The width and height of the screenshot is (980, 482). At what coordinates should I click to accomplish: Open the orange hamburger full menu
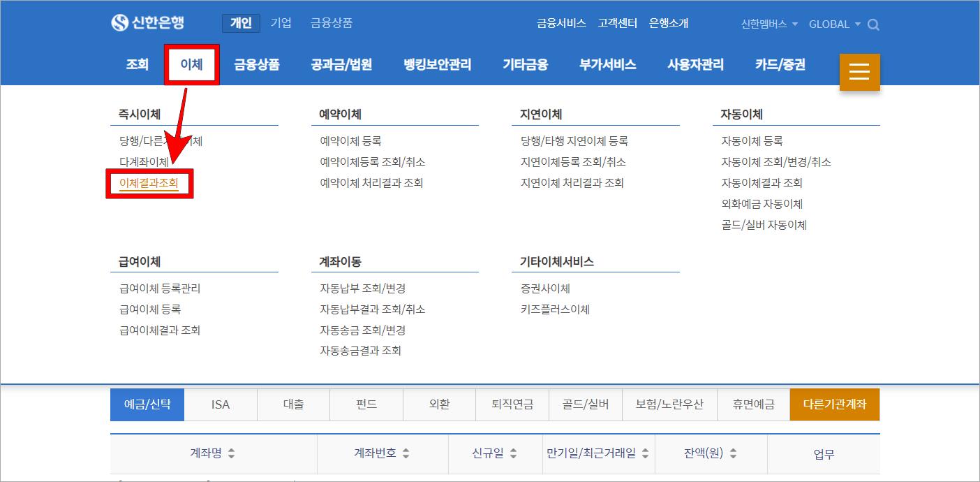tap(859, 72)
